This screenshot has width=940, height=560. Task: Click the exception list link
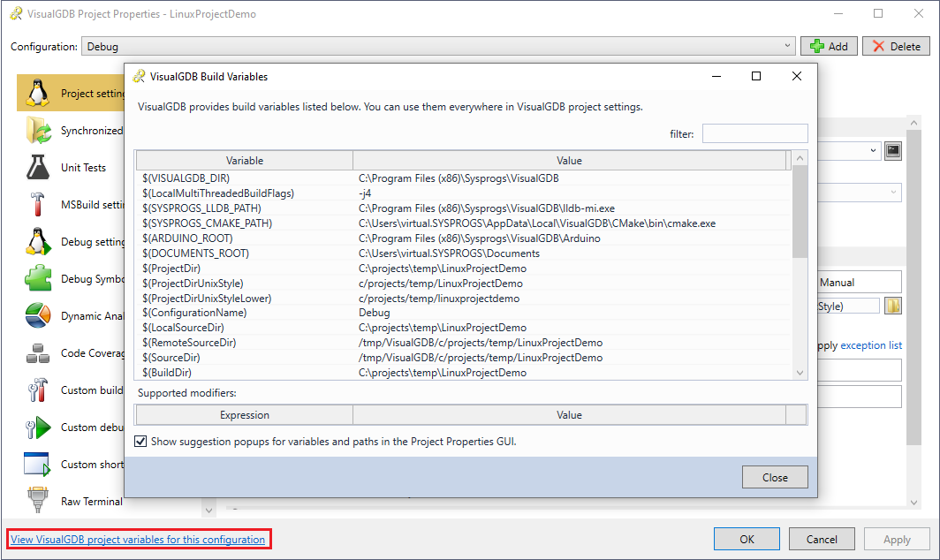click(871, 344)
